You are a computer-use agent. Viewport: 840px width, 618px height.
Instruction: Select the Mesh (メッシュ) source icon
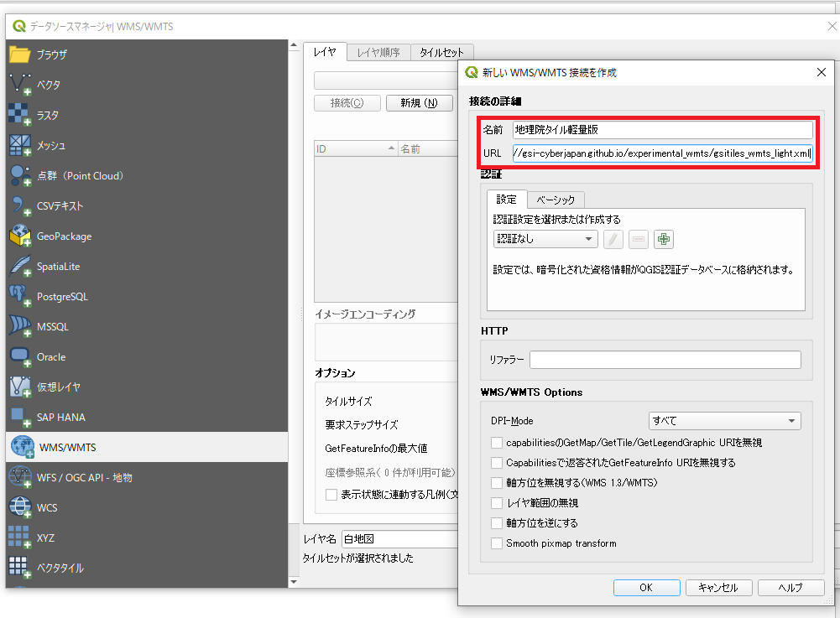[x=20, y=145]
